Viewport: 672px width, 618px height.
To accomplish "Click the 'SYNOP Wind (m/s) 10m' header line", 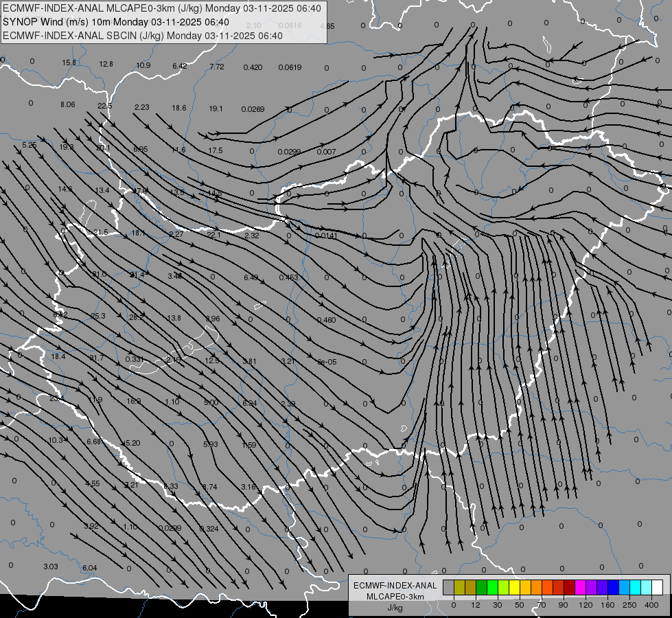I will tap(116, 22).
